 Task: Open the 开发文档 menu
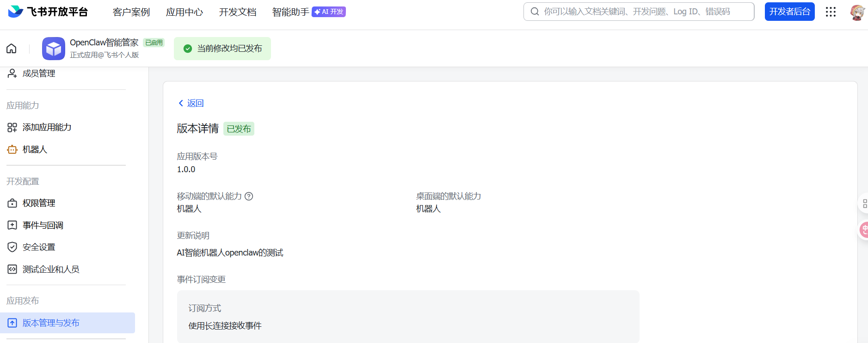coord(238,12)
